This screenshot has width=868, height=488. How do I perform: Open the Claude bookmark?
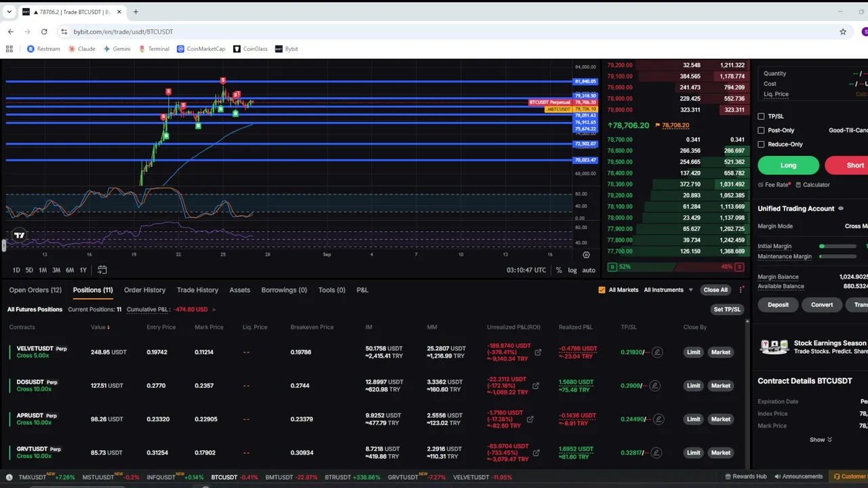[x=81, y=49]
